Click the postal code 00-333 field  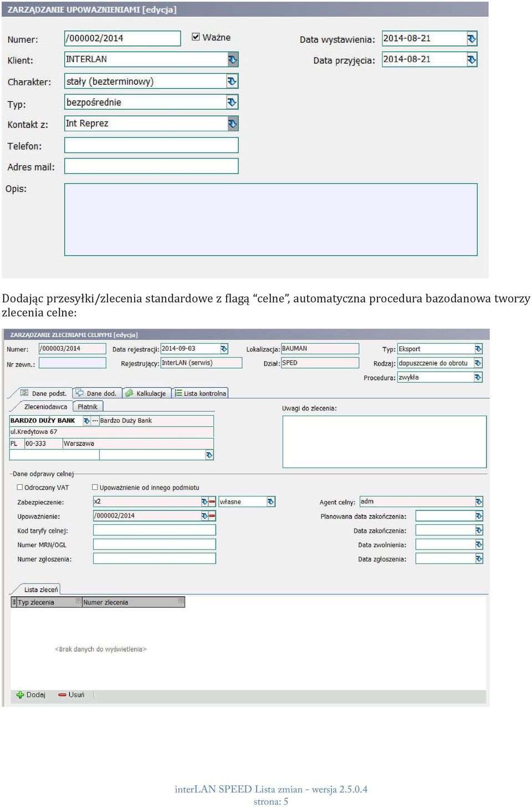point(43,444)
